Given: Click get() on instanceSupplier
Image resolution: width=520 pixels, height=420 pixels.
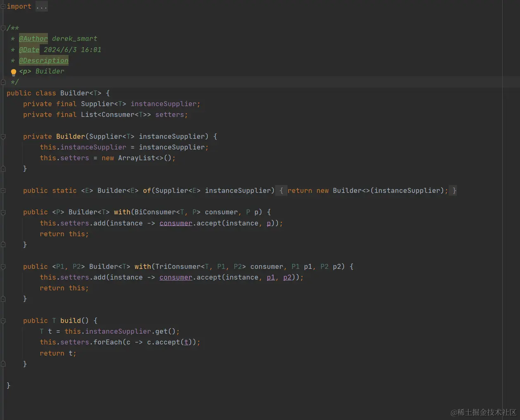Looking at the screenshot, I should 166,331.
